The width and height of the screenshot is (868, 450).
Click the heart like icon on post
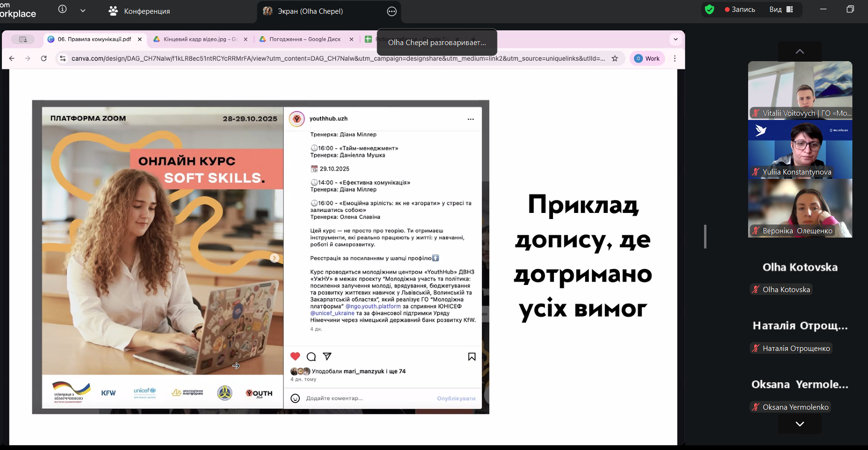295,357
